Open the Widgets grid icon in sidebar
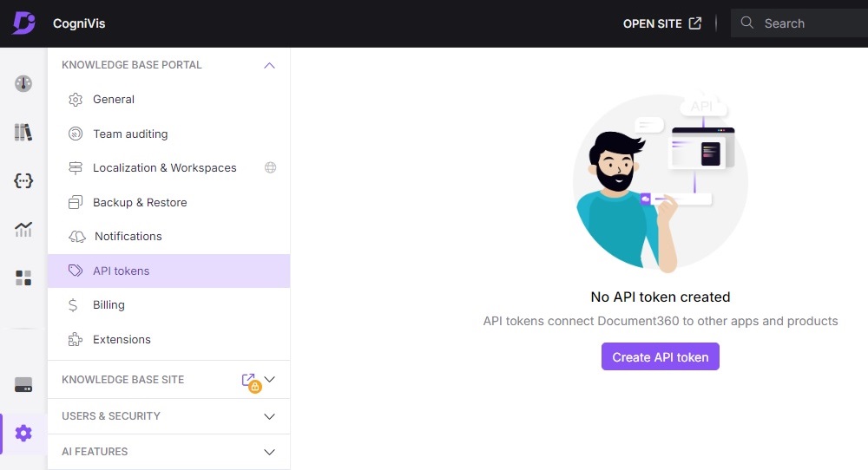This screenshot has width=868, height=470. tap(23, 277)
